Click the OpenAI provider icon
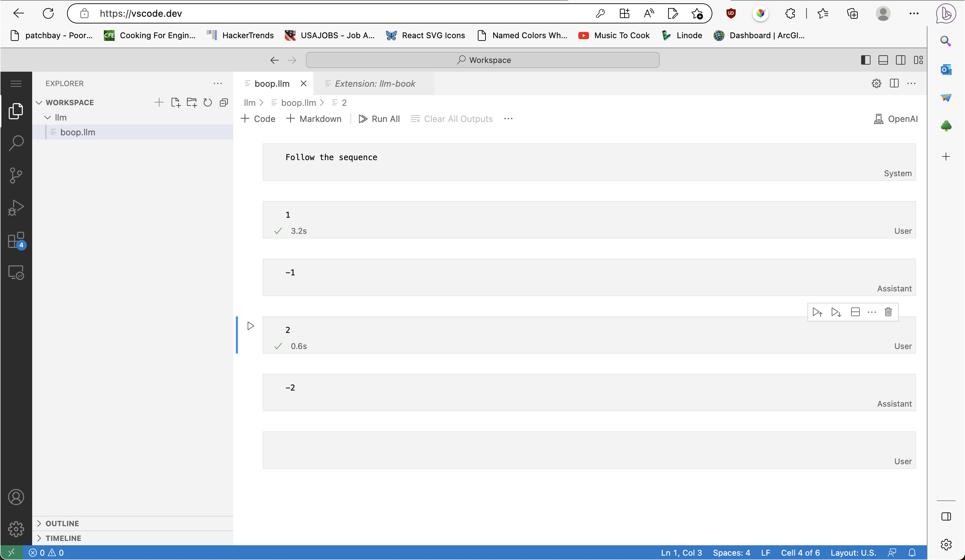The height and width of the screenshot is (560, 965). tap(879, 119)
